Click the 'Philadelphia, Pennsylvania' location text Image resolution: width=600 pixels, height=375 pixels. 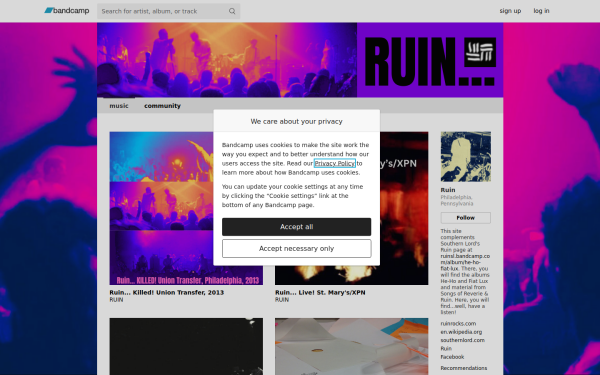point(457,201)
